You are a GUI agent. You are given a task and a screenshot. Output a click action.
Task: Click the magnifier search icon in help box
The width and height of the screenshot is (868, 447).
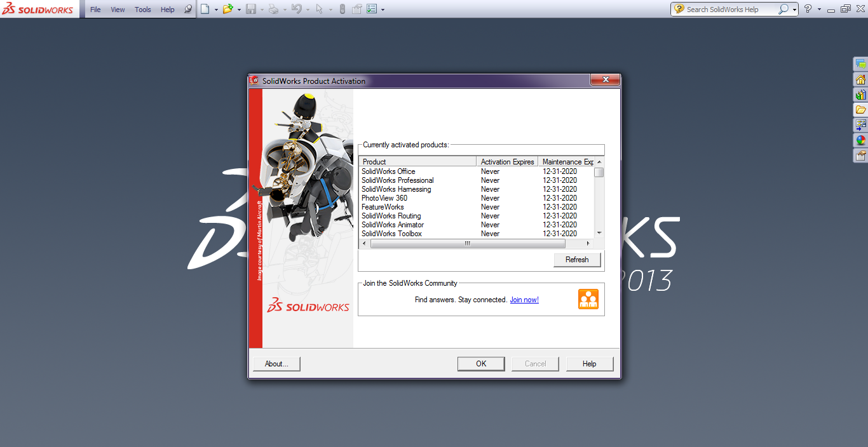point(783,9)
